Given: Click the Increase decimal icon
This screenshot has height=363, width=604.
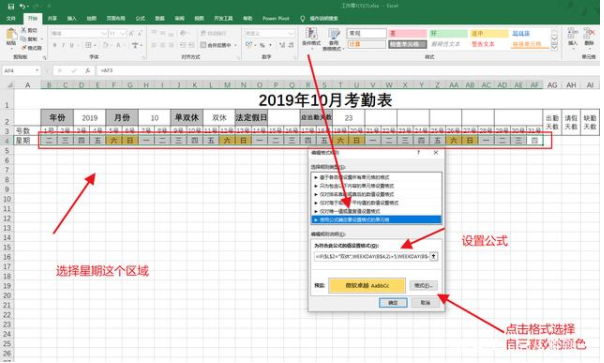Looking at the screenshot, I should tap(282, 45).
